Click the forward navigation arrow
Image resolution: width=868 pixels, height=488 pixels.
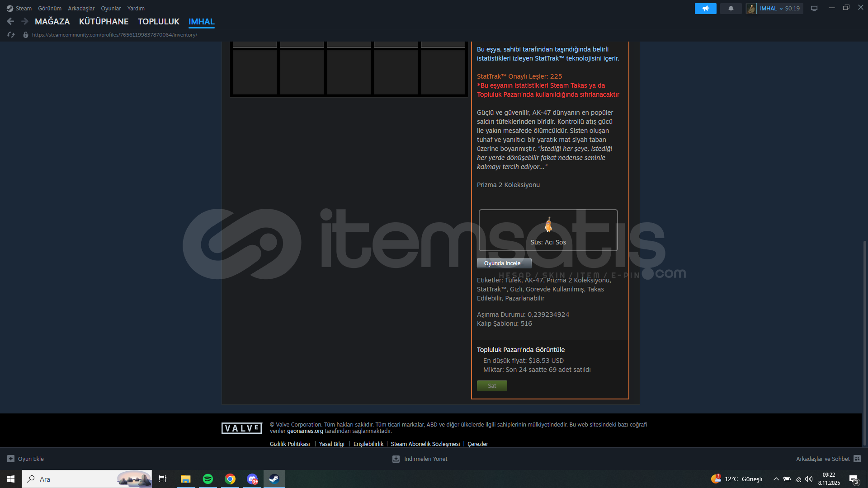25,21
